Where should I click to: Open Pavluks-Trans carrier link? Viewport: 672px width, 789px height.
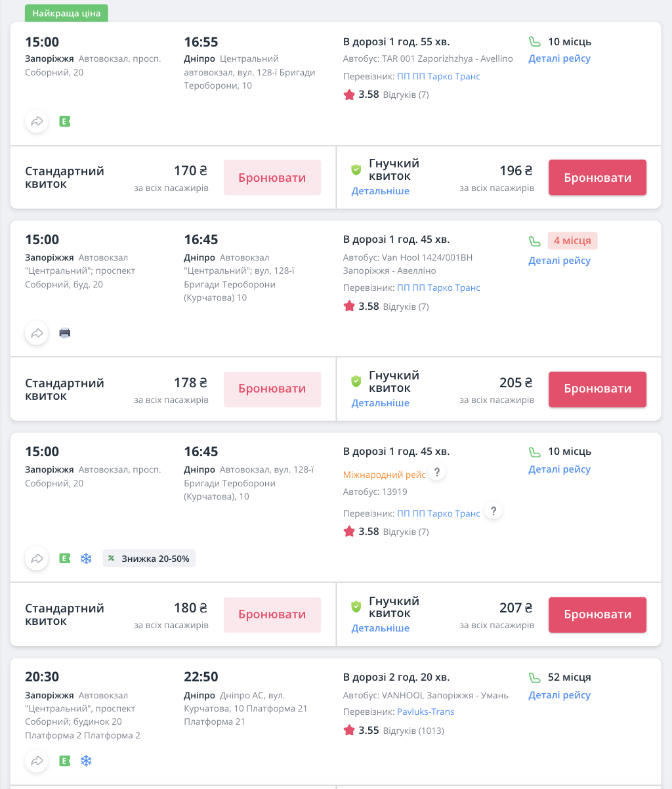click(x=425, y=712)
